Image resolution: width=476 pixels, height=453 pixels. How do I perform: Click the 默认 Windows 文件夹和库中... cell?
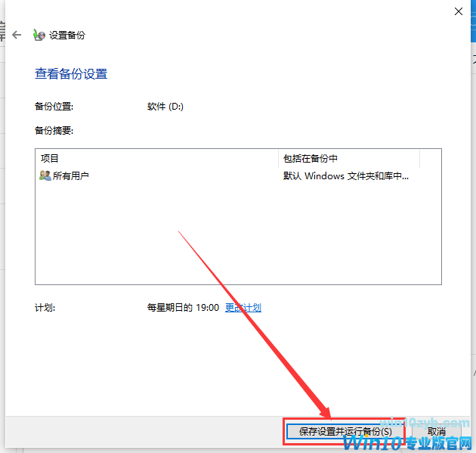[x=346, y=176]
